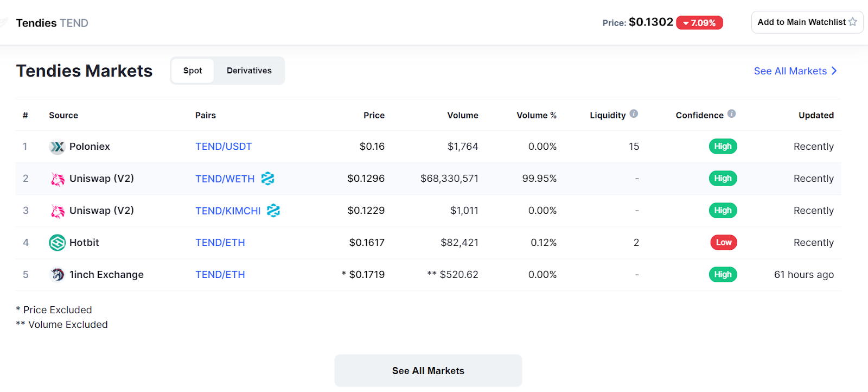Click the Volume column header

[463, 115]
